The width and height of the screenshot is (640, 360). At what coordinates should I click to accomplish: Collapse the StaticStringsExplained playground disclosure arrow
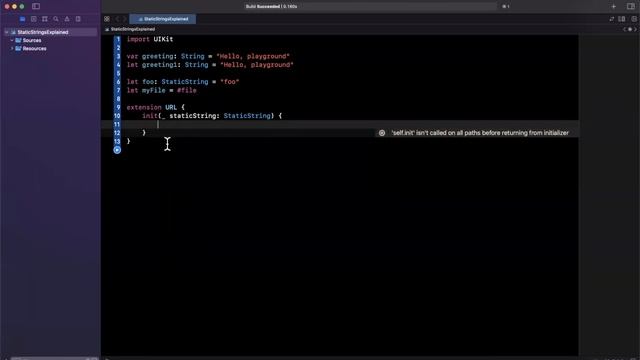[7, 32]
